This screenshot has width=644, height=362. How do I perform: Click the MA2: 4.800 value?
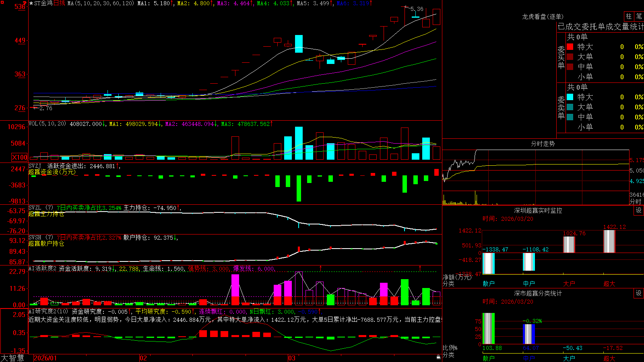(x=195, y=3)
